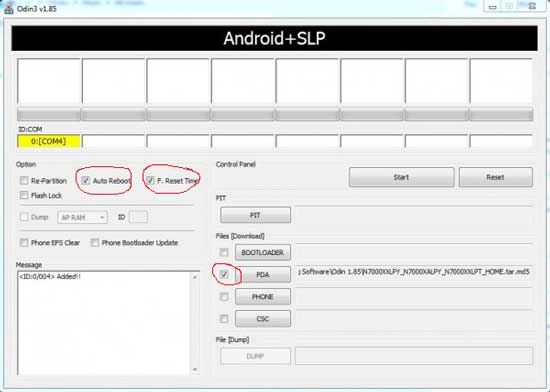Click the first device progress bar

pyautogui.click(x=49, y=115)
